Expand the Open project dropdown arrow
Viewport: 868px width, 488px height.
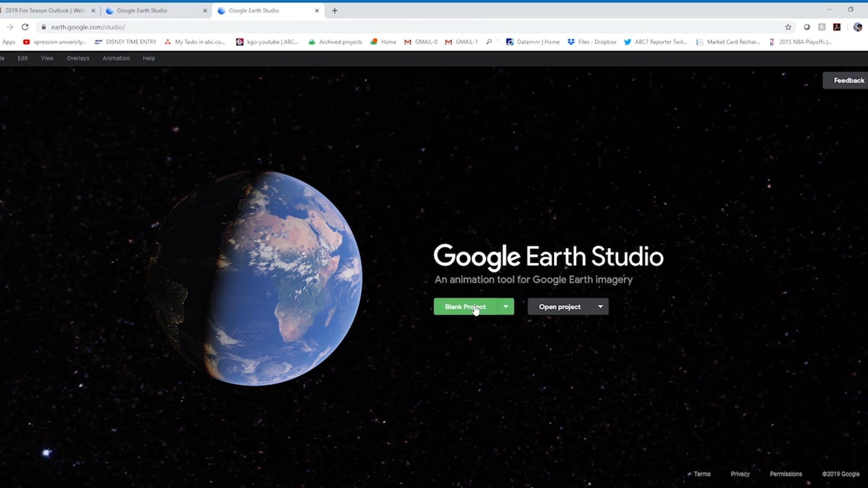click(600, 307)
